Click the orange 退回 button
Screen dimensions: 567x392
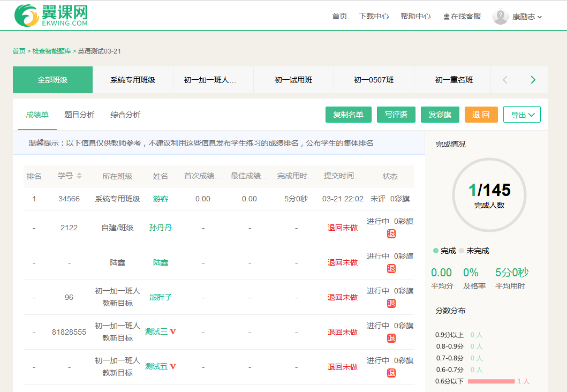(481, 115)
